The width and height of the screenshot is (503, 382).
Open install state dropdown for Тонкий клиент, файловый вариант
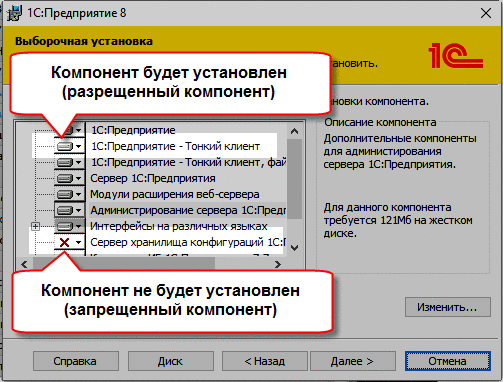[x=70, y=162]
